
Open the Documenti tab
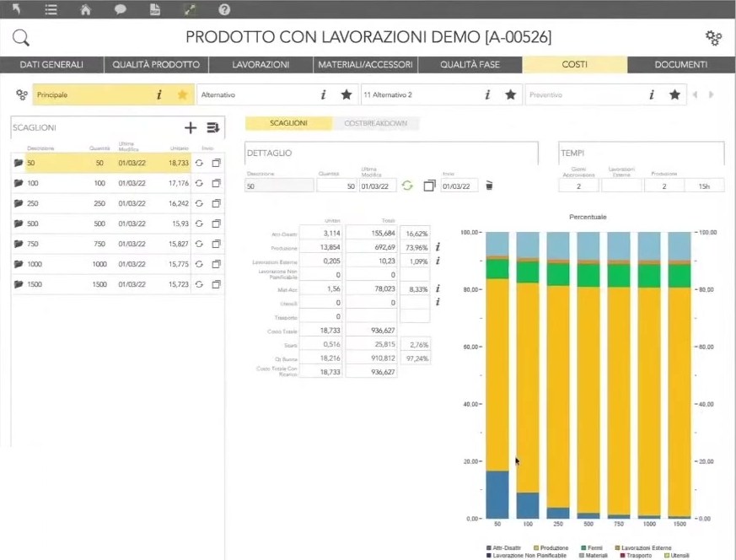click(681, 65)
